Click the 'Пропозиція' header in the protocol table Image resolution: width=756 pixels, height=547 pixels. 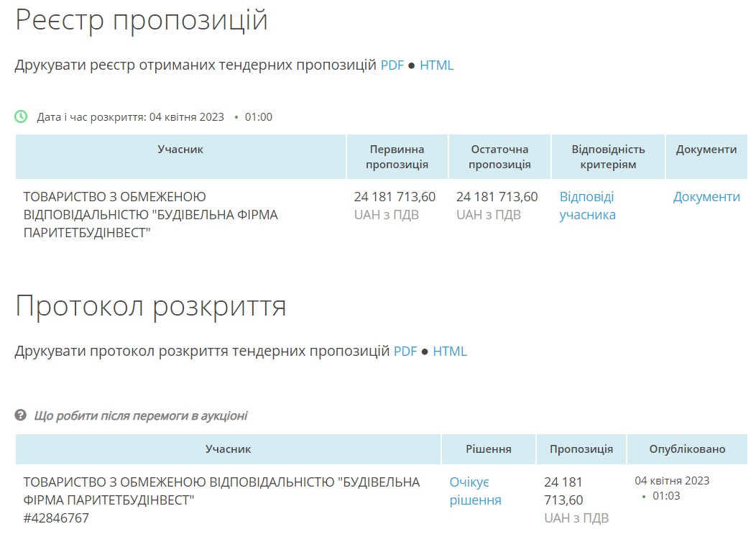click(x=581, y=449)
